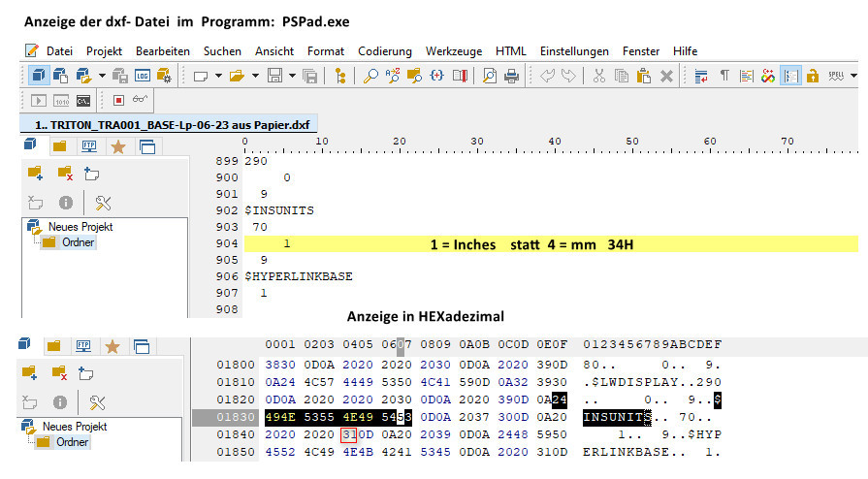Click the delete X icon in toolbar
This screenshot has height=479, width=868.
pyautogui.click(x=667, y=76)
